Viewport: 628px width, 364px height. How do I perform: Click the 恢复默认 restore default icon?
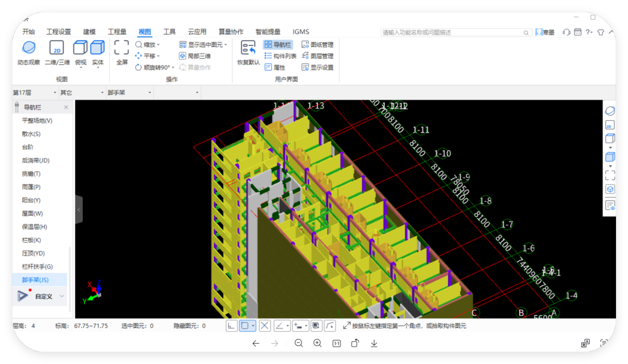point(248,47)
